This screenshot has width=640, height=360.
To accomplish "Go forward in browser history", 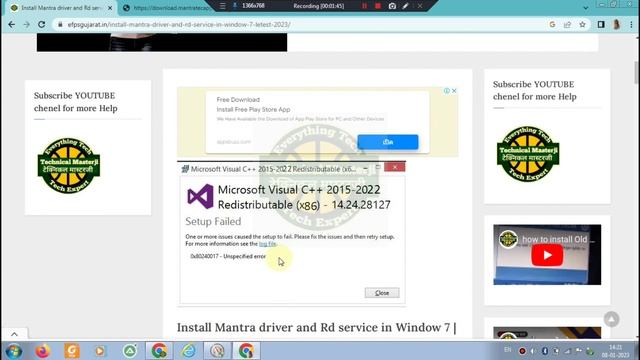I will pos(27,24).
